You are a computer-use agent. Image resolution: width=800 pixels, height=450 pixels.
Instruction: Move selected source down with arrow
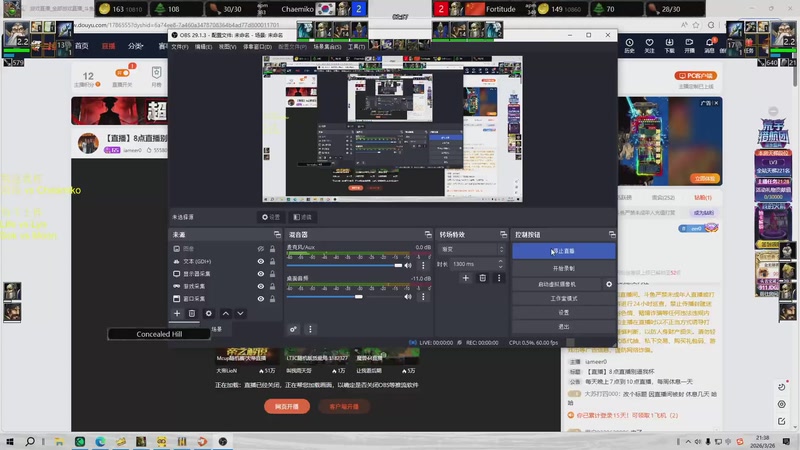pyautogui.click(x=240, y=313)
